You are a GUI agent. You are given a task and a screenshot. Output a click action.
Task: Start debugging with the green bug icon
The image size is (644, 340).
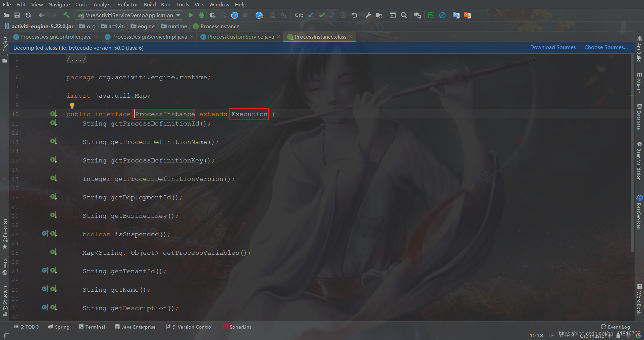click(x=202, y=15)
